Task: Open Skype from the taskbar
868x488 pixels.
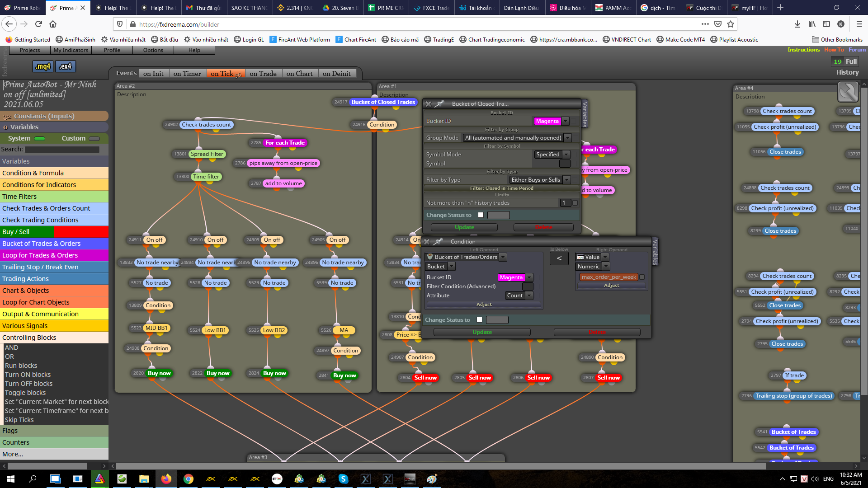Action: point(344,479)
